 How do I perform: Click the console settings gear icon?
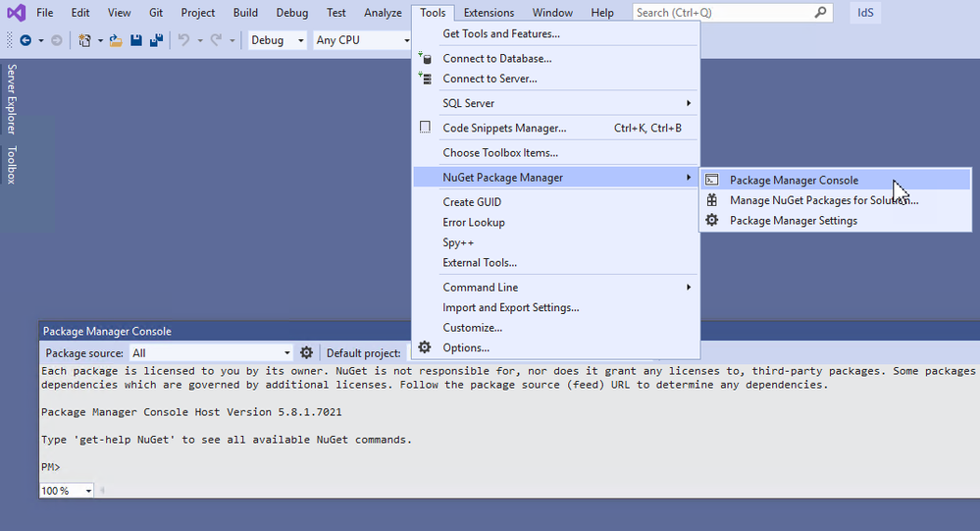(306, 352)
